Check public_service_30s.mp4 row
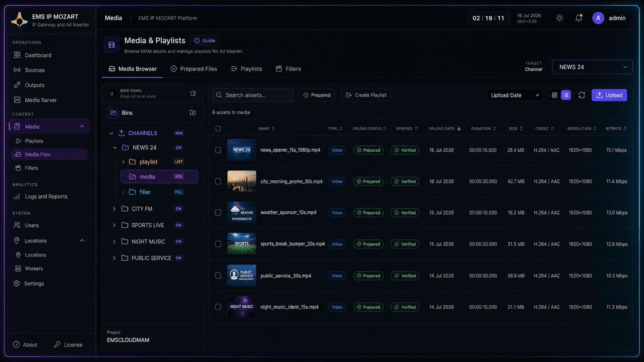This screenshot has width=644, height=362. pyautogui.click(x=218, y=276)
